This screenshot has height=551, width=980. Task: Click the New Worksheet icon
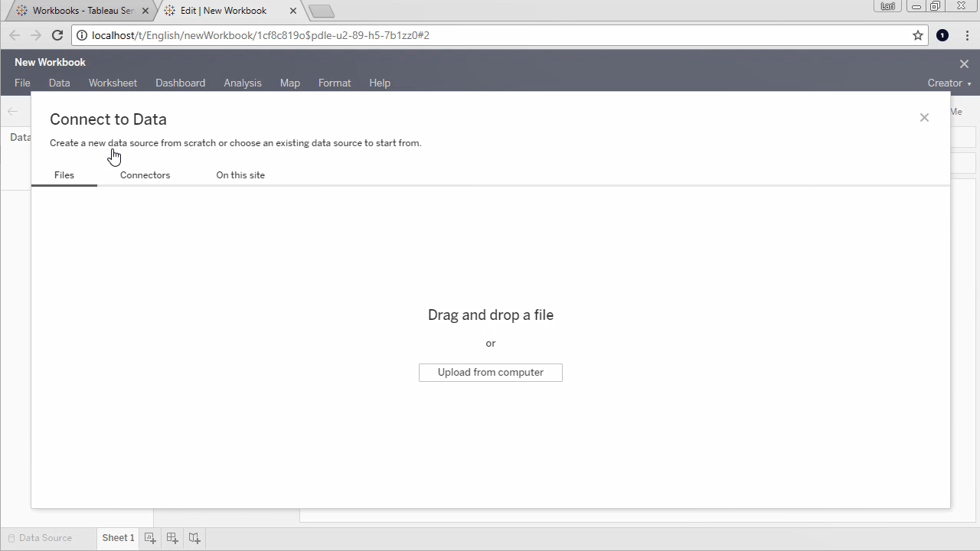click(150, 538)
